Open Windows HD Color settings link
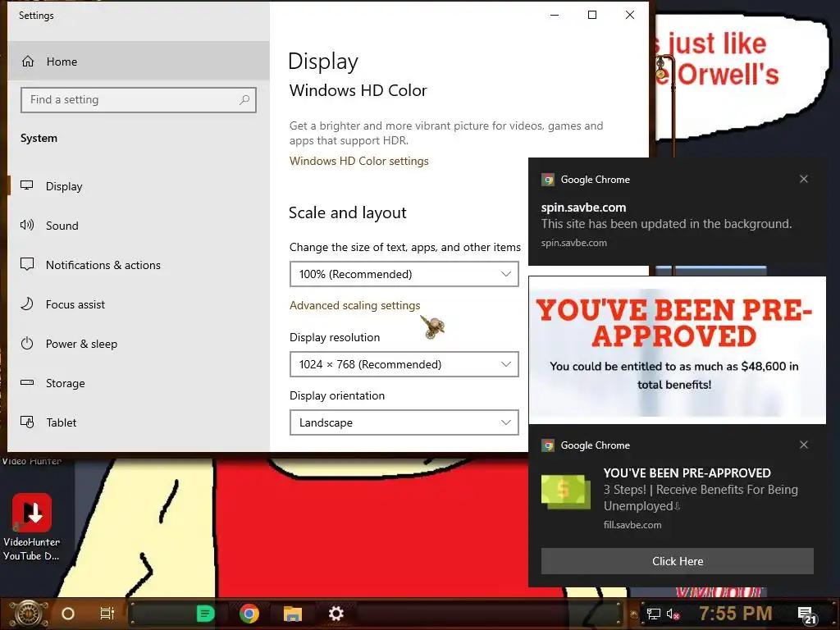Viewport: 840px width, 630px height. pos(359,162)
